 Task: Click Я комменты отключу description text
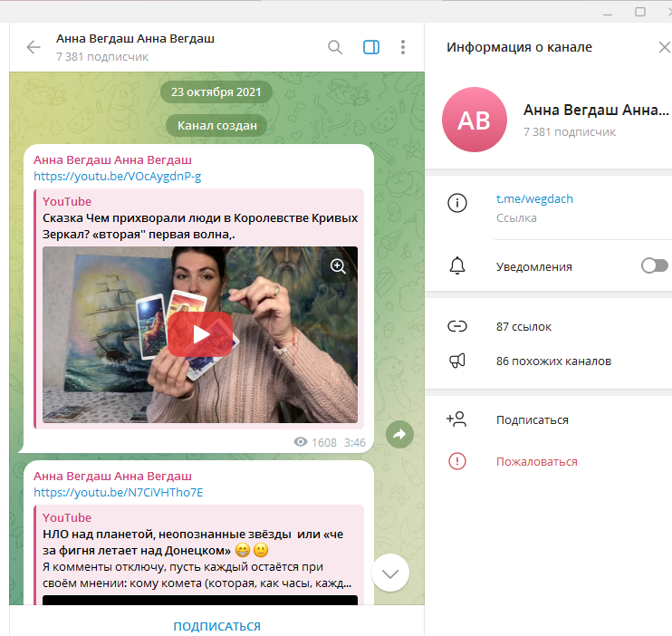point(197,575)
